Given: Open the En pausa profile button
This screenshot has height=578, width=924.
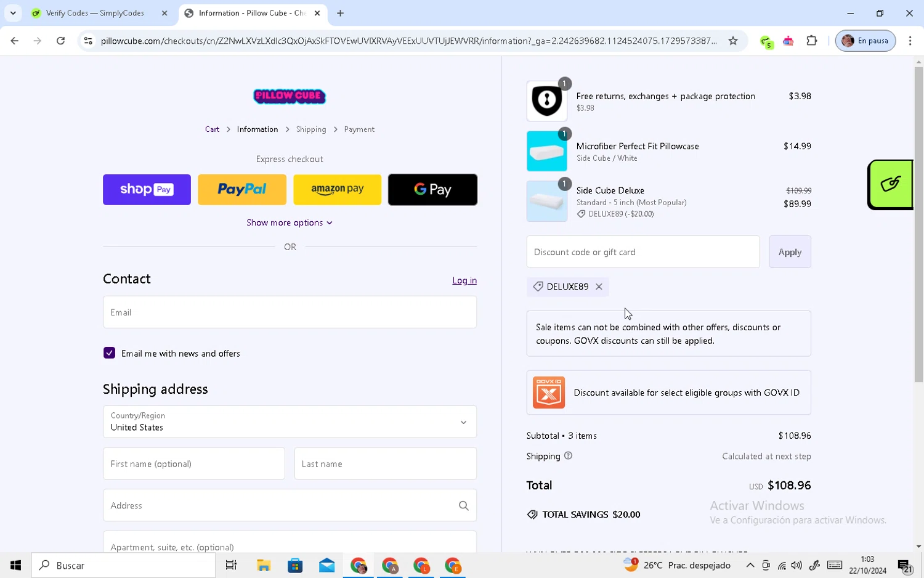Looking at the screenshot, I should 865,41.
